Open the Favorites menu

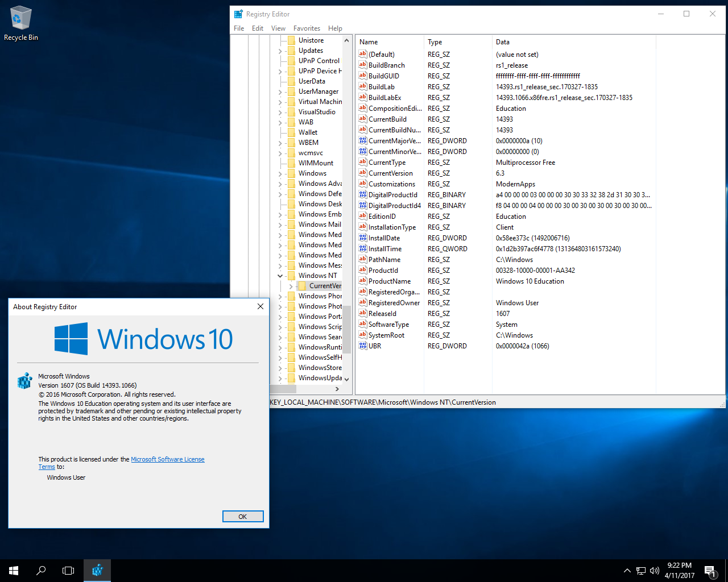pyautogui.click(x=307, y=28)
